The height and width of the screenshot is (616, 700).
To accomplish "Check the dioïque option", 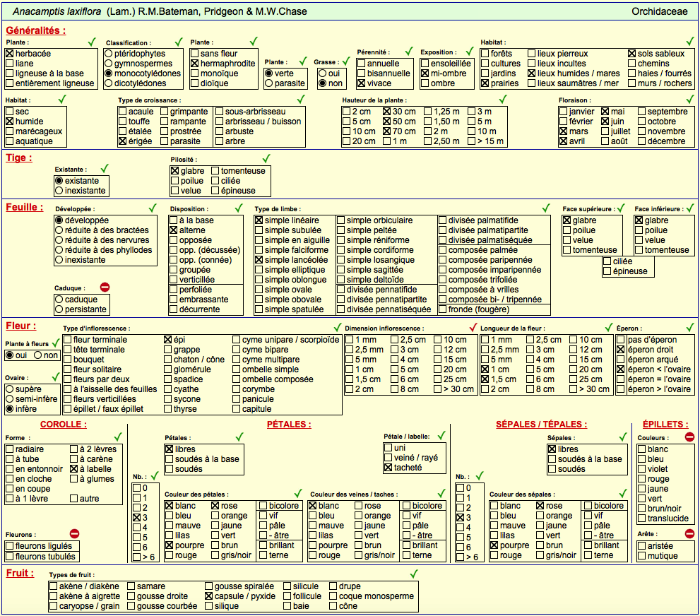I will [x=195, y=83].
